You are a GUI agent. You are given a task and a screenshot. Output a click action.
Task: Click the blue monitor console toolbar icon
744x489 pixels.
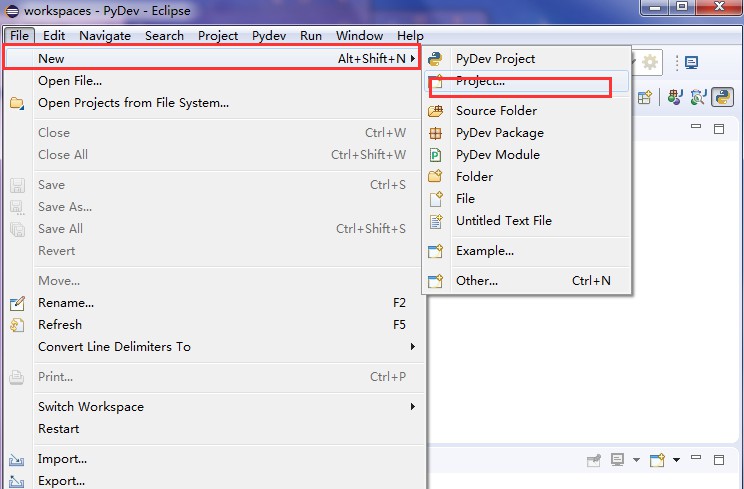click(x=691, y=62)
